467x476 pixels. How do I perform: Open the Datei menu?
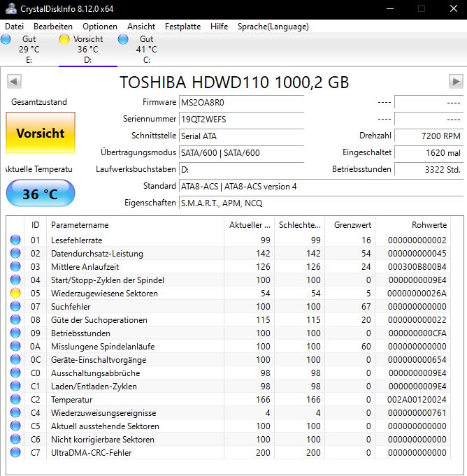pyautogui.click(x=14, y=27)
